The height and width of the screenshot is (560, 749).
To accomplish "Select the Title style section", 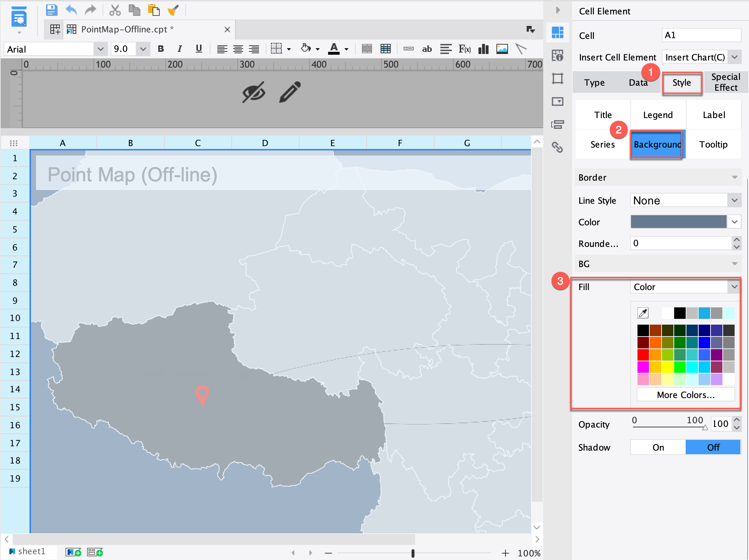I will tap(603, 115).
